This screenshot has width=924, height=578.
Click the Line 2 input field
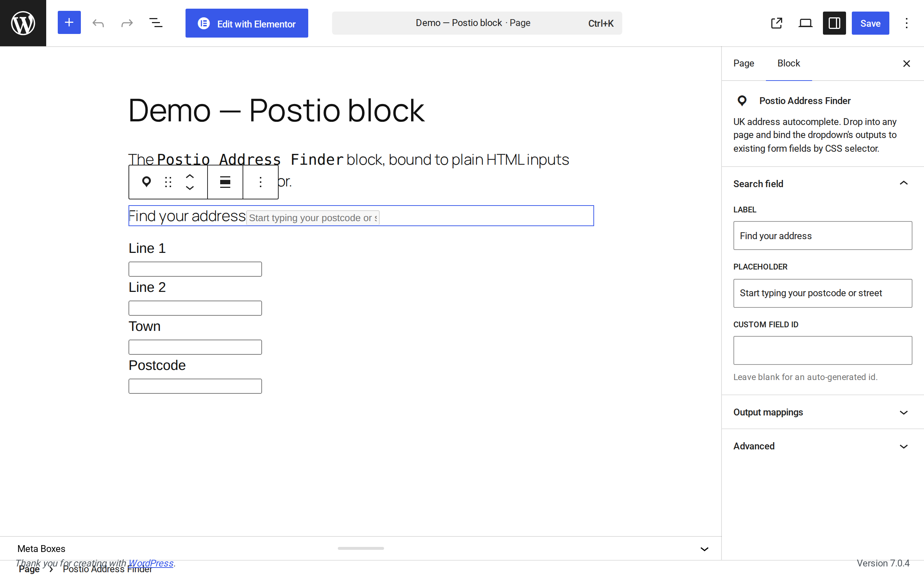(x=195, y=308)
